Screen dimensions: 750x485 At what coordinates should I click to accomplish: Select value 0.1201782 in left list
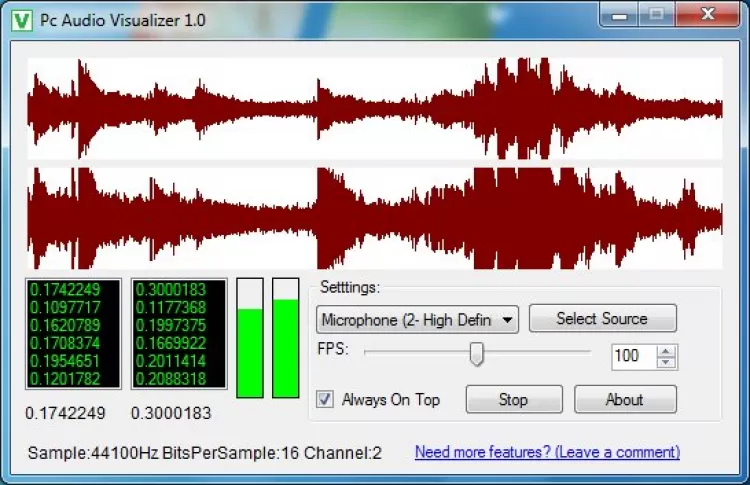65,379
